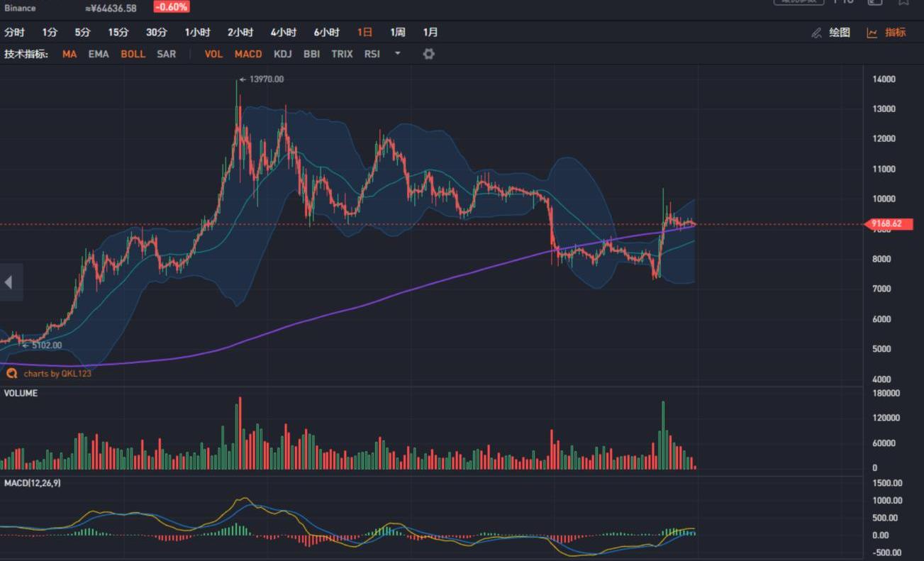Click the pop-out window icon at top
The width and height of the screenshot is (924, 561).
click(x=875, y=2)
